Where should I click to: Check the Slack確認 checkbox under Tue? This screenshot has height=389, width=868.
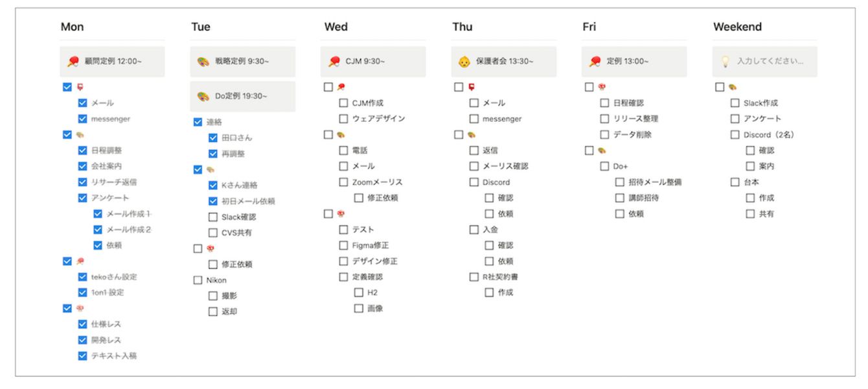213,217
